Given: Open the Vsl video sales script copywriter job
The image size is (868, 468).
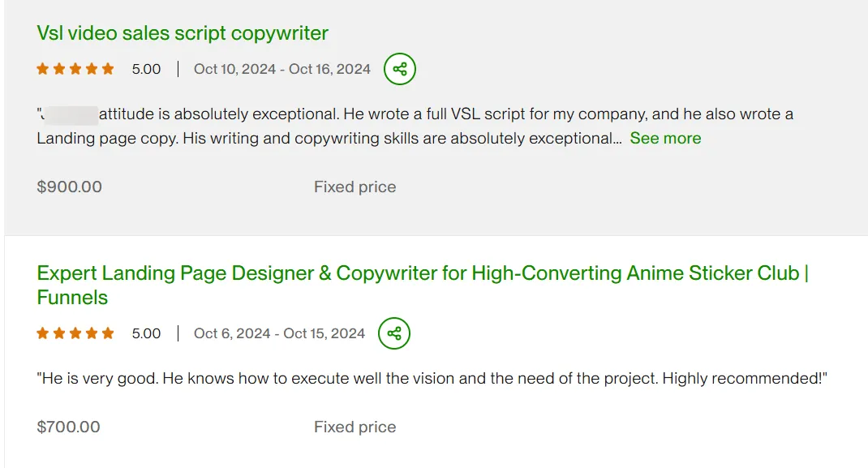Looking at the screenshot, I should point(183,33).
